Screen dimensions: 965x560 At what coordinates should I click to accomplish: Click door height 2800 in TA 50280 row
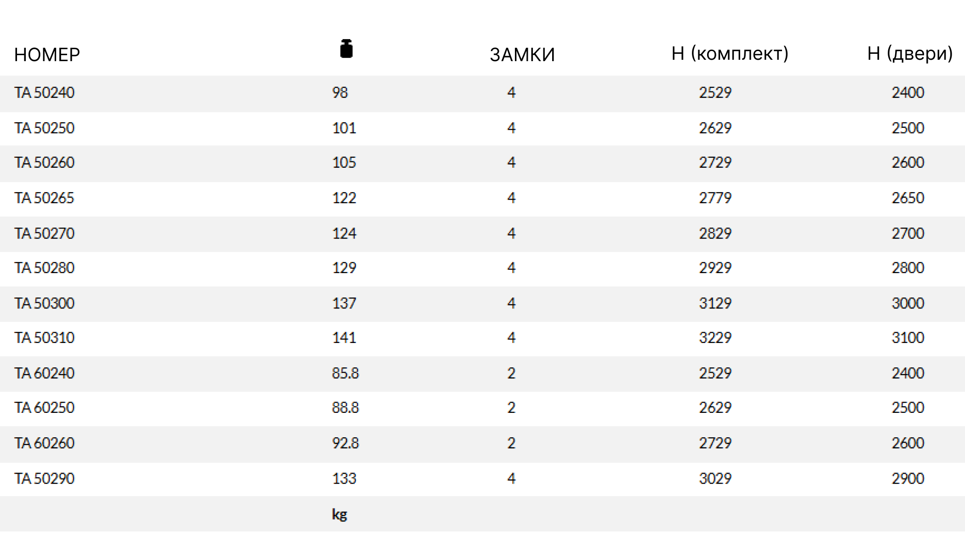tap(908, 268)
